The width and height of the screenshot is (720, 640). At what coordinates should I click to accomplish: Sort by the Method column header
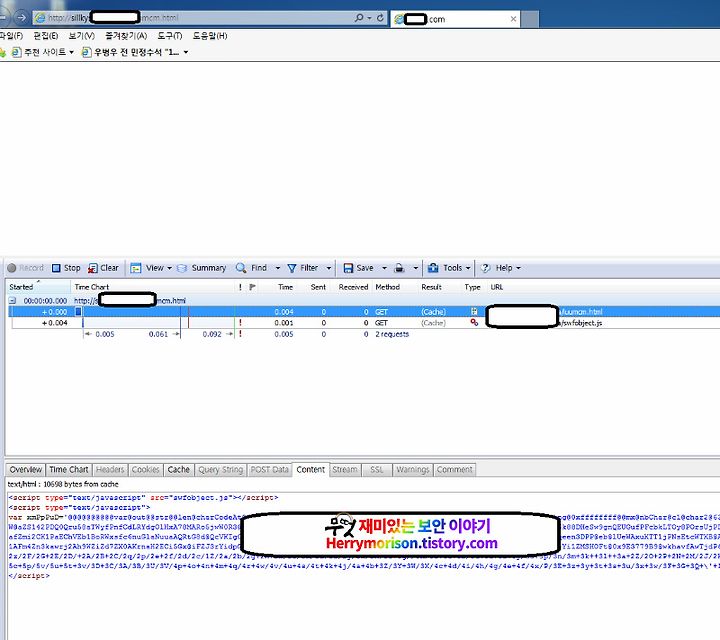[388, 287]
